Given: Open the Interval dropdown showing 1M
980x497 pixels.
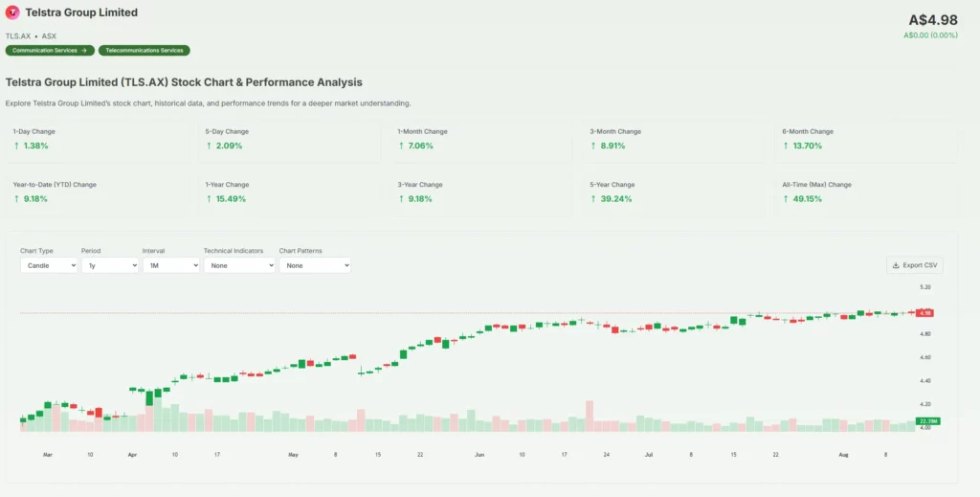Looking at the screenshot, I should (x=170, y=265).
